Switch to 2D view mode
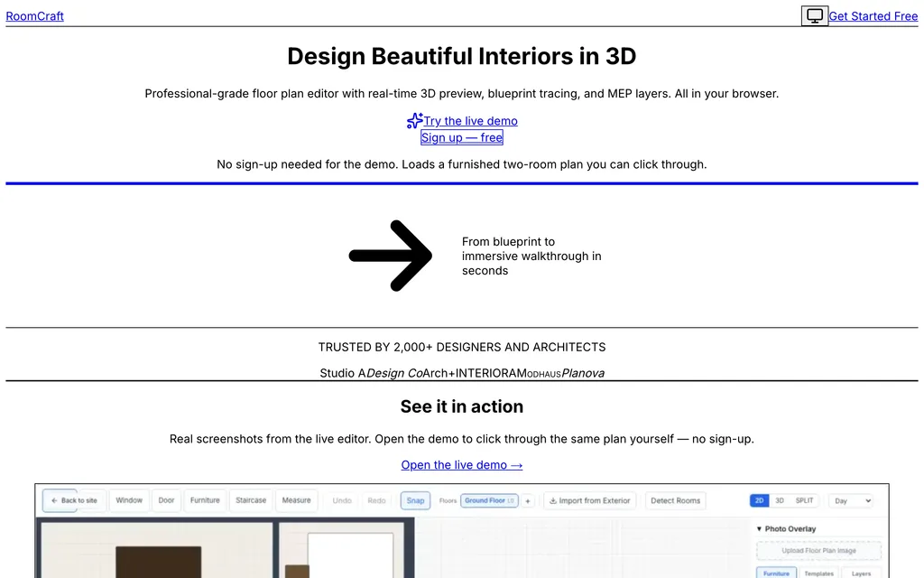The height and width of the screenshot is (578, 924). point(759,500)
